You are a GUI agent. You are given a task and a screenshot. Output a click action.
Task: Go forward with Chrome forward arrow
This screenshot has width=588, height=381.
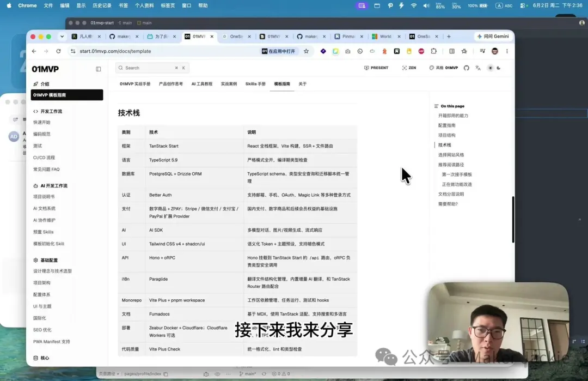click(46, 51)
